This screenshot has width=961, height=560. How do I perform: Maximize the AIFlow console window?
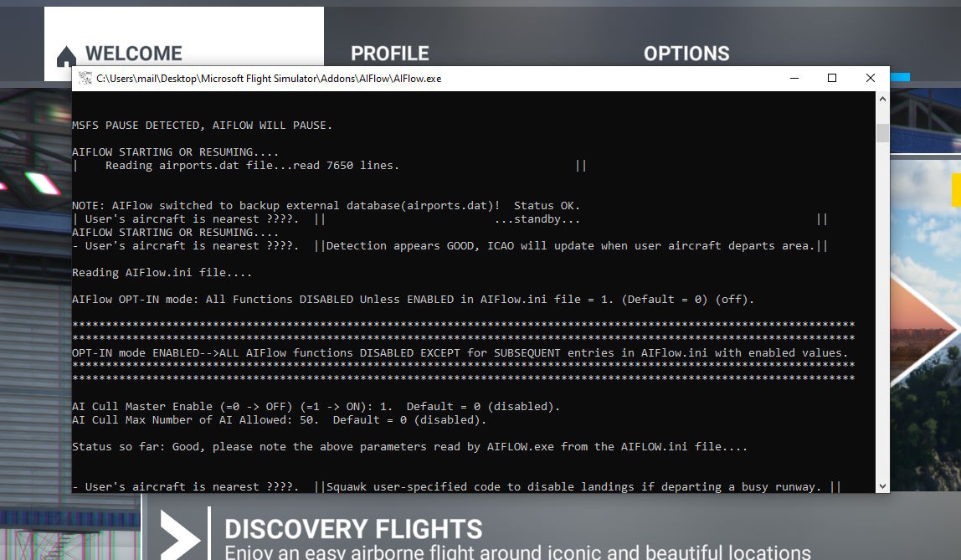click(832, 79)
